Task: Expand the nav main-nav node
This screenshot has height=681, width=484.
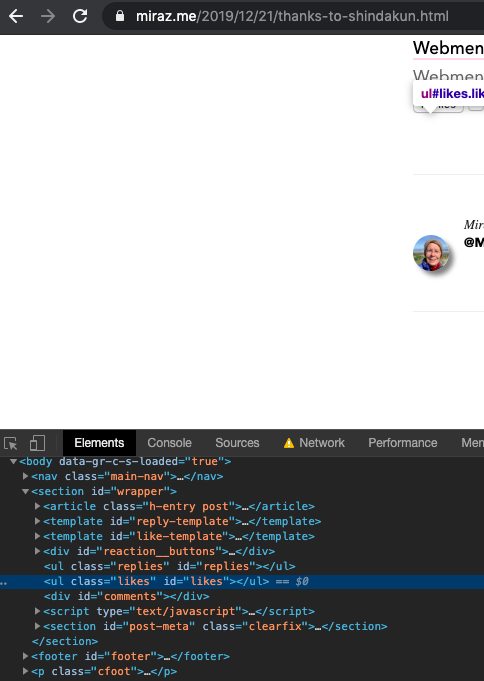Action: point(26,476)
